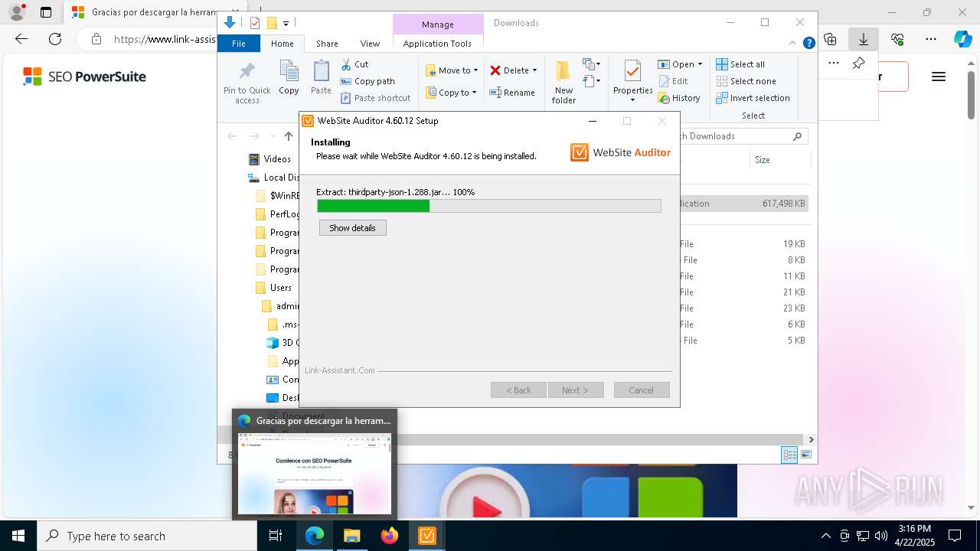
Task: Click the taskbar search box
Action: tap(146, 536)
